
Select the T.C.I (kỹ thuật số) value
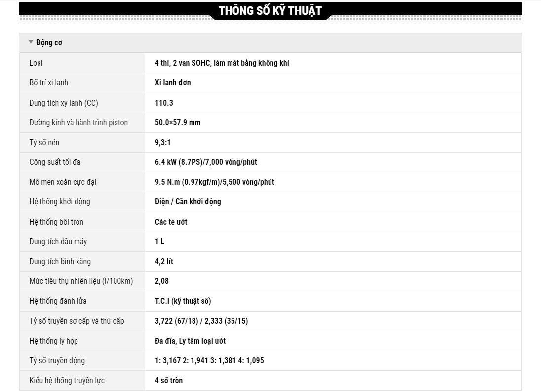coord(183,301)
